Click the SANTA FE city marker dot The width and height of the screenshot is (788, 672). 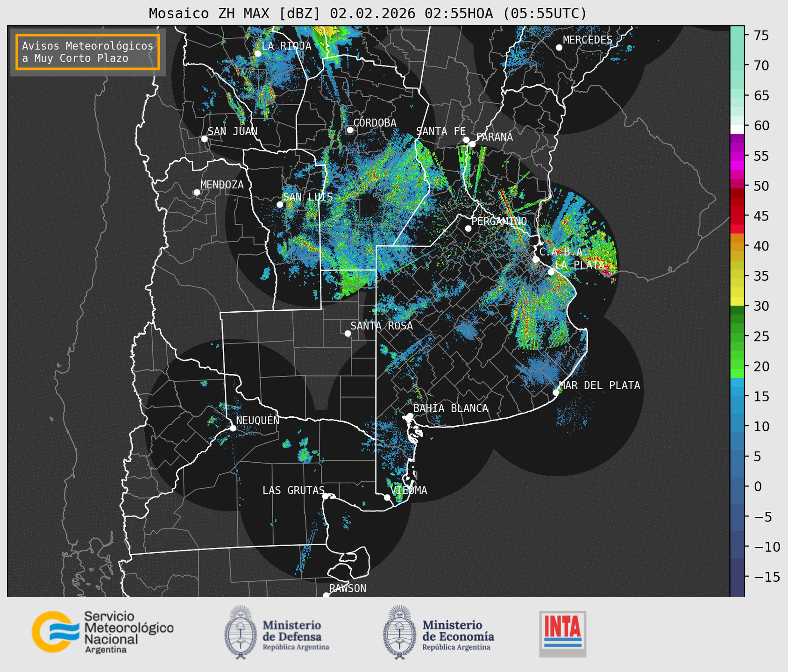[466, 140]
